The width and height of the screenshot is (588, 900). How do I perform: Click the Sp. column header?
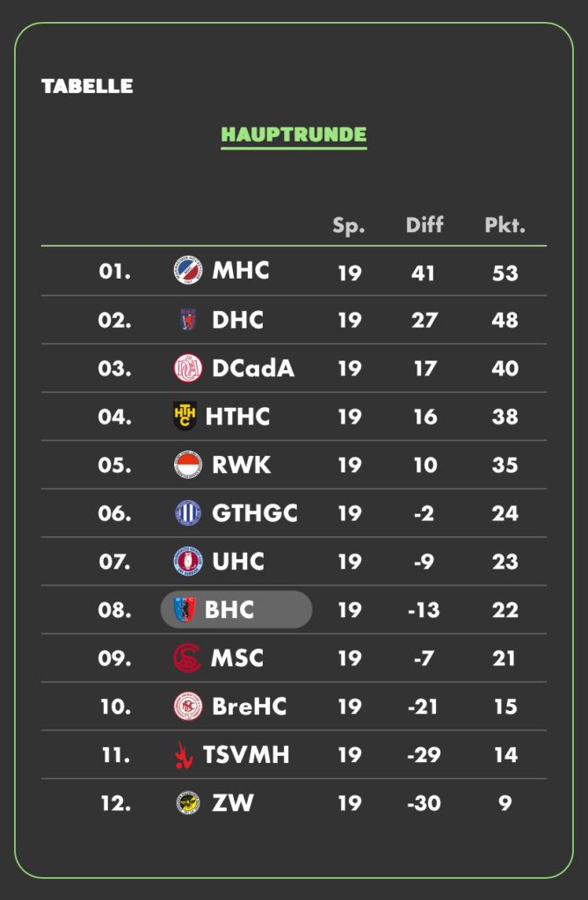click(x=349, y=226)
